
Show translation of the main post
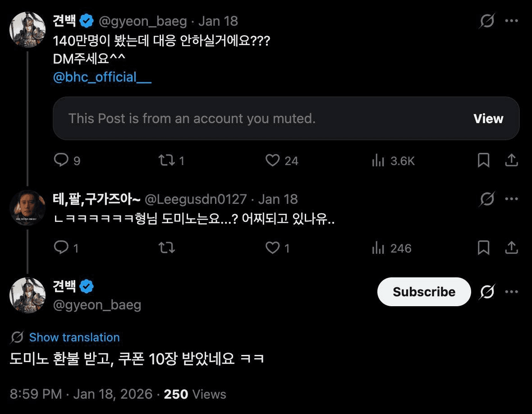74,337
